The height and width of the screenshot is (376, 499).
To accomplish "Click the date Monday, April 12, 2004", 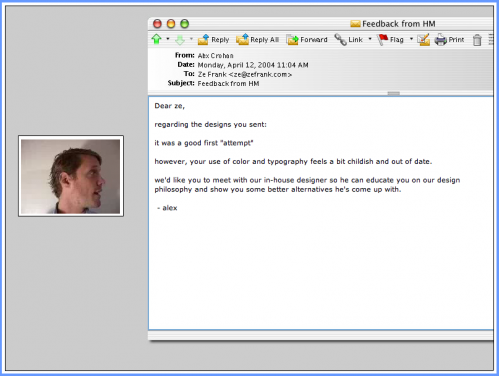I will 253,65.
